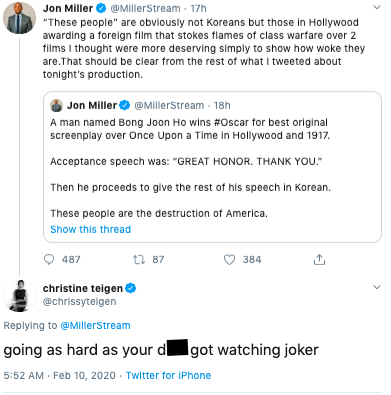Open the 'Show this thread' link
This screenshot has height=395, width=391.
tap(90, 229)
